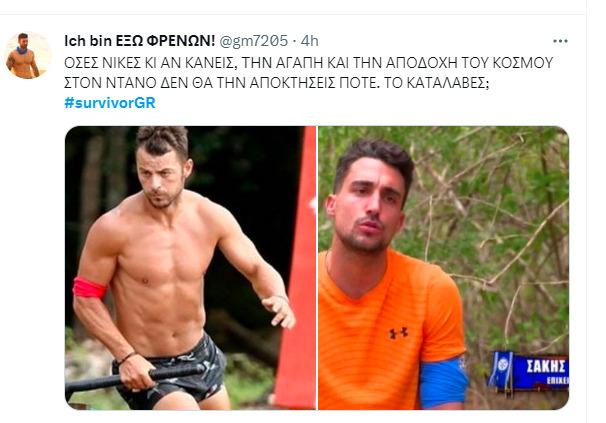Follow the #survivorGR hashtag link

(110, 103)
